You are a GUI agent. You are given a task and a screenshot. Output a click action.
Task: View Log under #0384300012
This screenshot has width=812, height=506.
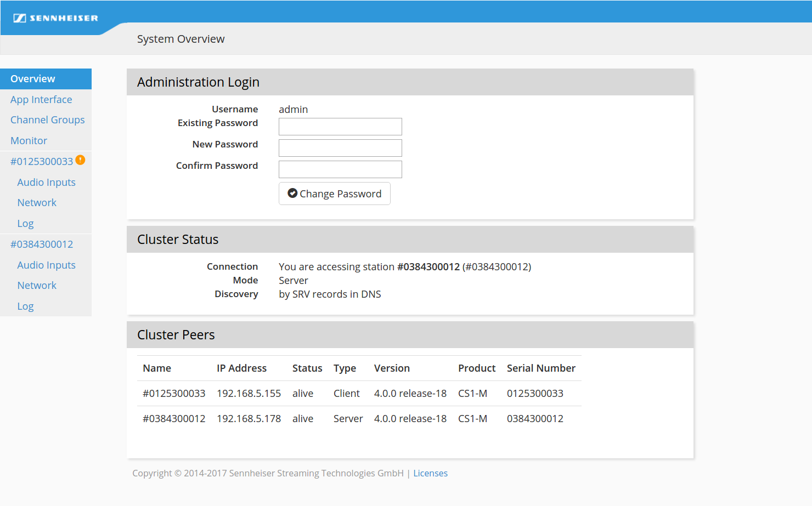[25, 306]
